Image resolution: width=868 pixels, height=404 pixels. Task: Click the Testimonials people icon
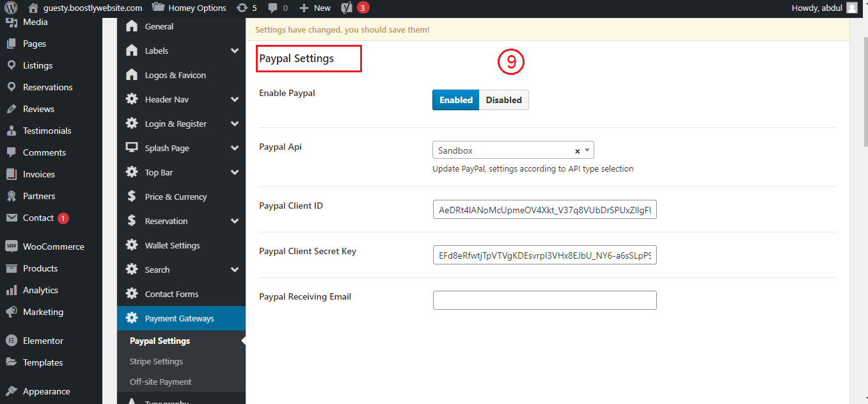[x=11, y=131]
